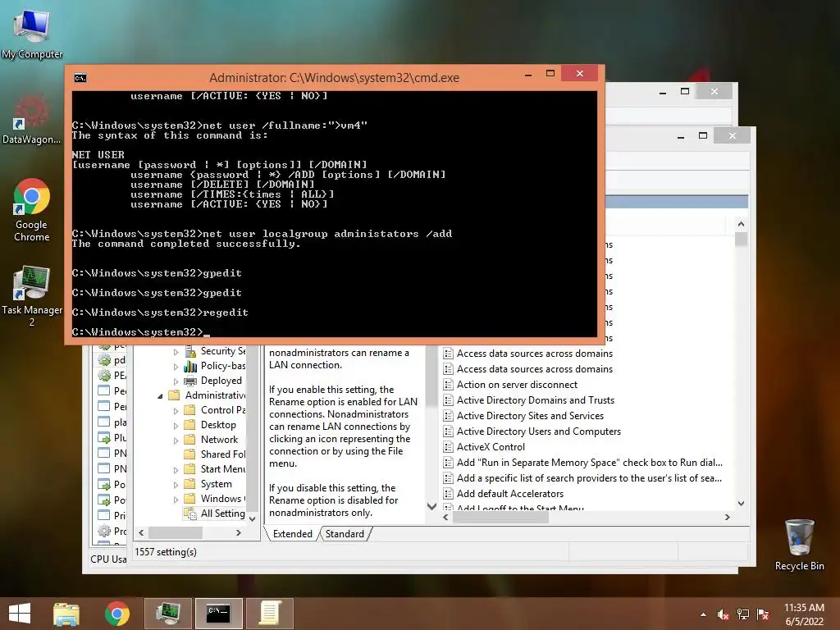Show hidden system tray icons
This screenshot has height=630, width=840.
point(703,614)
